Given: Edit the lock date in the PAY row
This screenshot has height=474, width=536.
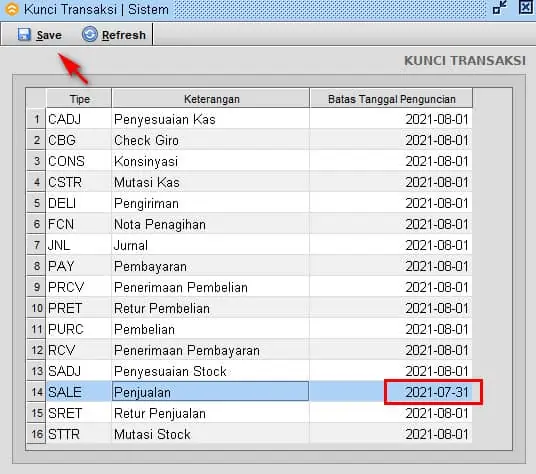Looking at the screenshot, I should click(x=391, y=266).
